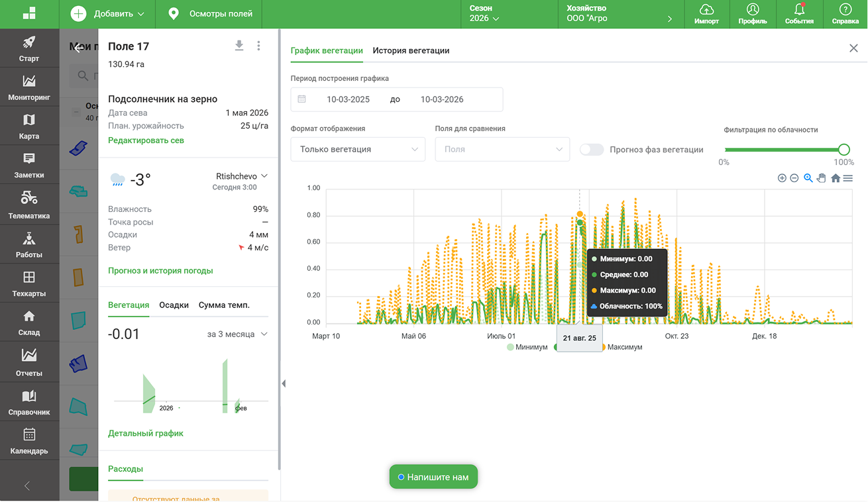Viewport: 868px width, 502px height.
Task: Open the Импорт cloud upload icon
Action: click(706, 14)
